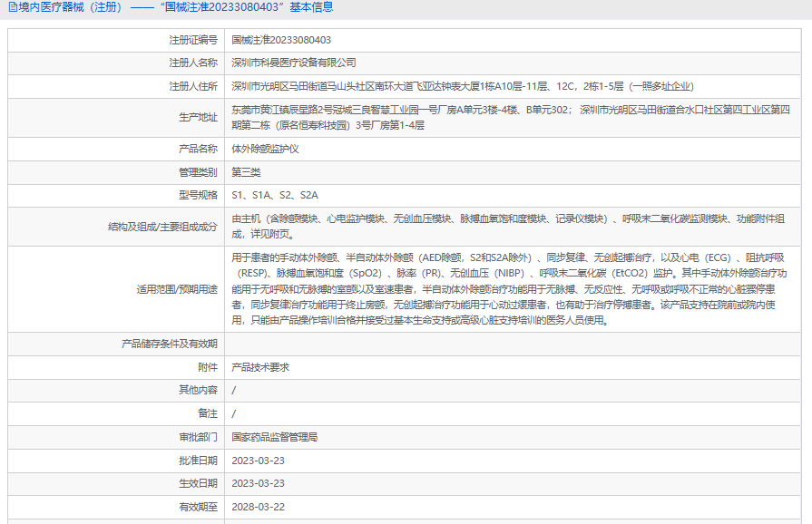This screenshot has height=524, width=812.
Task: Click the 管理类别 label
Action: tap(199, 172)
